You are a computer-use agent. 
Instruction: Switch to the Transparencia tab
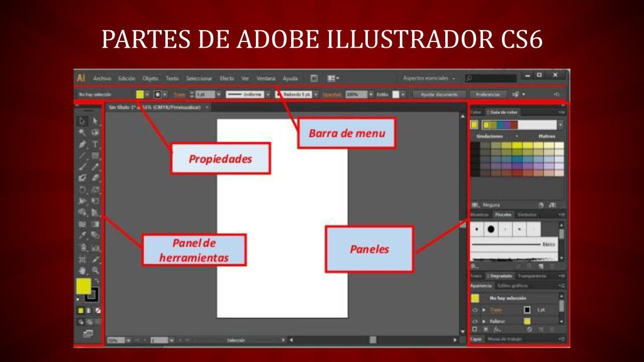coord(532,276)
